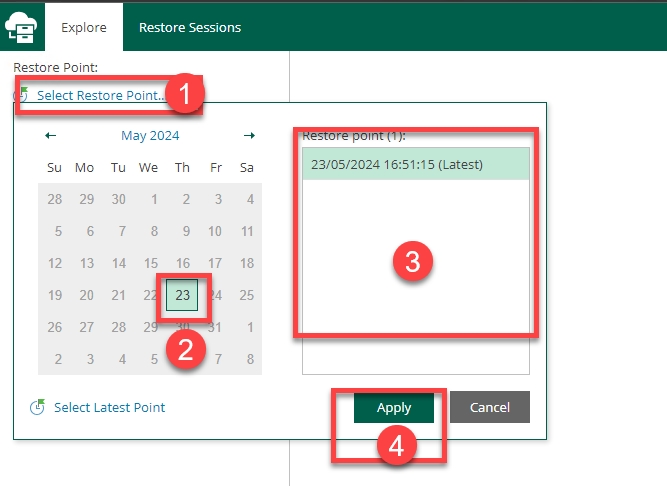Select restore point 23/05/2024 16:51:15 (Latest)
The width and height of the screenshot is (667, 486).
(397, 164)
